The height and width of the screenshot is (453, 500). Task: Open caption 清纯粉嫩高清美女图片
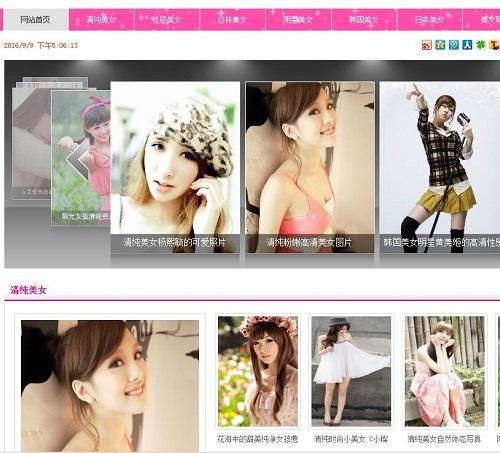point(309,242)
